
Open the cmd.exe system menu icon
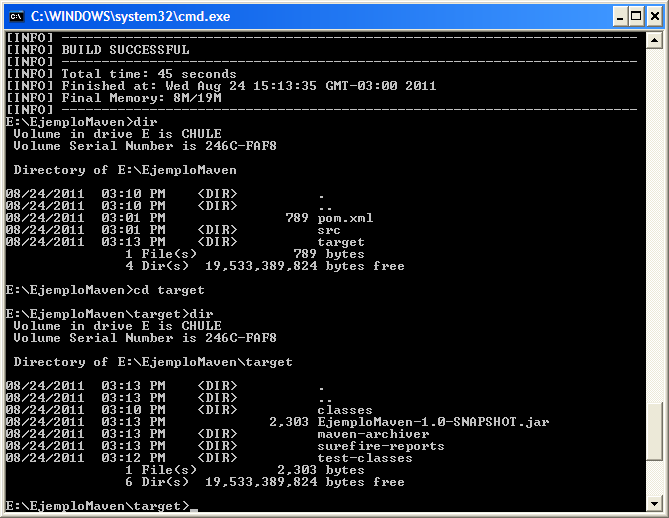[16, 17]
